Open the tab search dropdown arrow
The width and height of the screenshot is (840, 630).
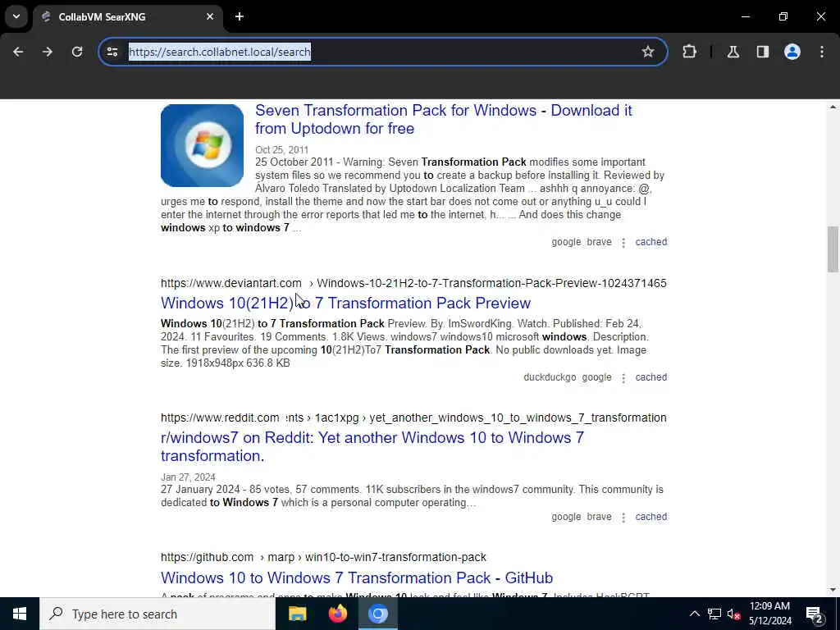(x=16, y=16)
